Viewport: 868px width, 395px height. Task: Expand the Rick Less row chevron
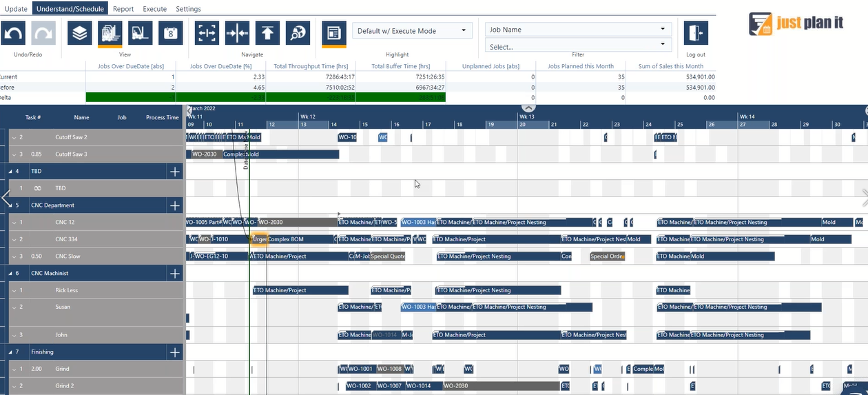point(12,290)
